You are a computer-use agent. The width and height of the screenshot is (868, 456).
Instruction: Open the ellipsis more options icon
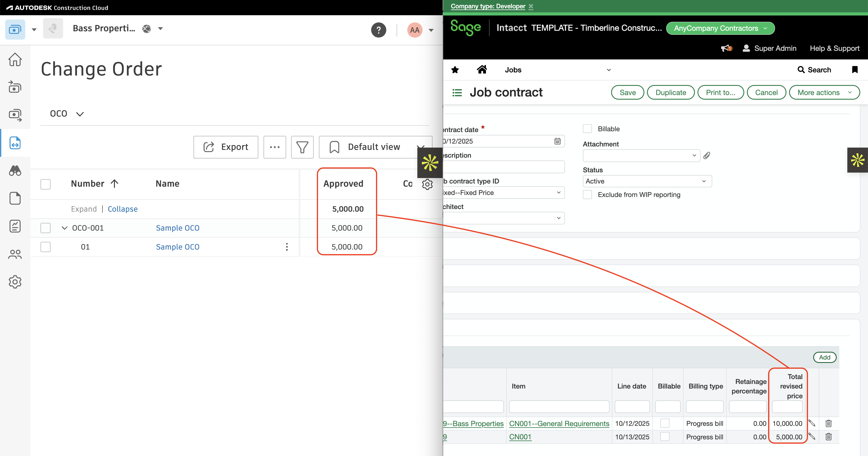(275, 147)
